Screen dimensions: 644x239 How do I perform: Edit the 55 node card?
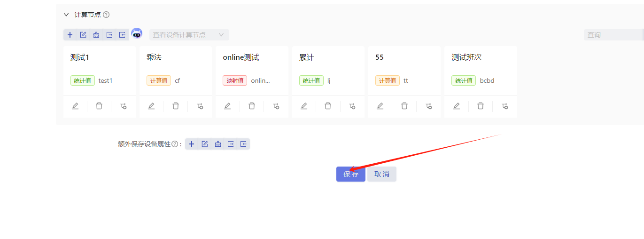[x=380, y=106]
